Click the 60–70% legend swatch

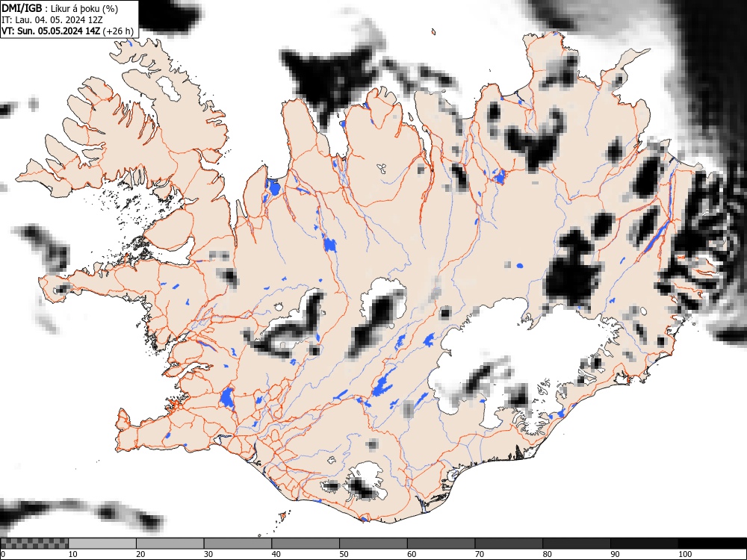(441, 544)
